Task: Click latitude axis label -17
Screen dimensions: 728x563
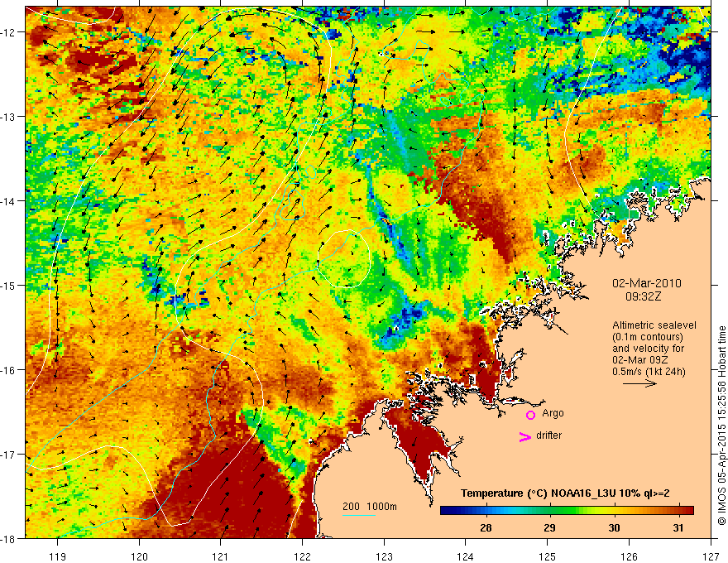Action: (10, 455)
